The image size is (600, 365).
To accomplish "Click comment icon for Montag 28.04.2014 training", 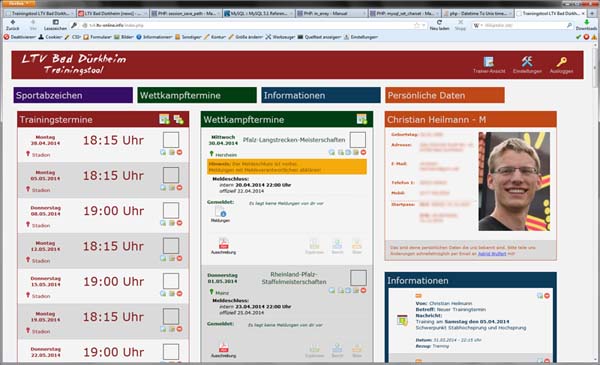I will tap(163, 152).
